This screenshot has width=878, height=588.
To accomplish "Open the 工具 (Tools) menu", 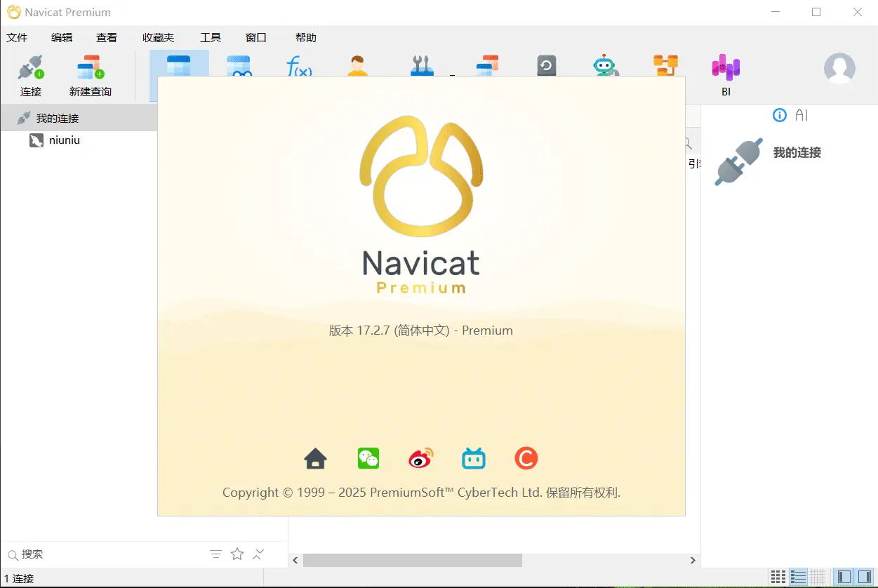I will [211, 38].
